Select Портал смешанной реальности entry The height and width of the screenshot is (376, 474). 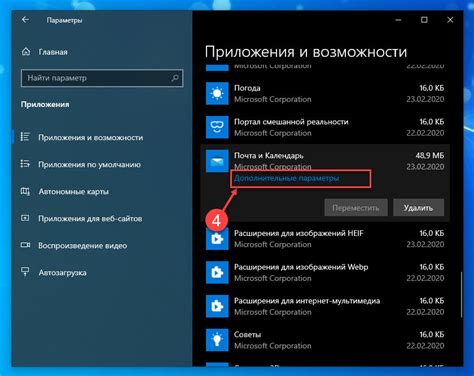325,127
